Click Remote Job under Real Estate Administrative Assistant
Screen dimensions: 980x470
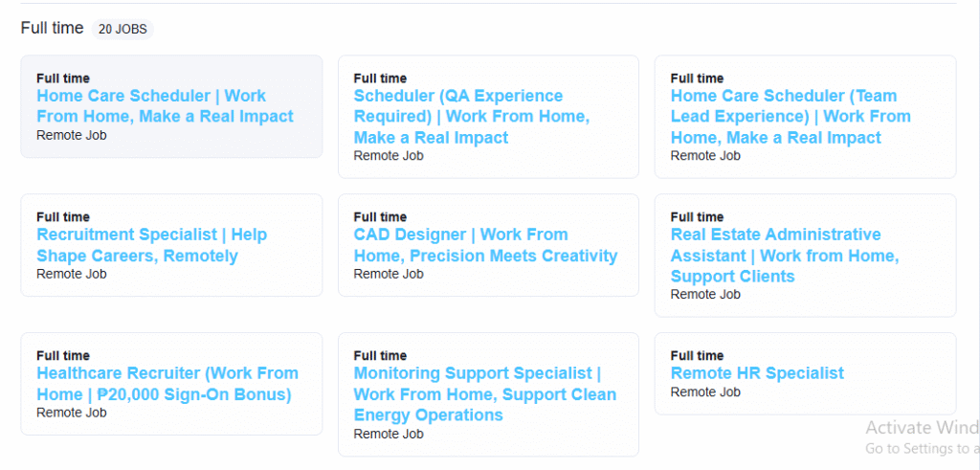tap(705, 295)
